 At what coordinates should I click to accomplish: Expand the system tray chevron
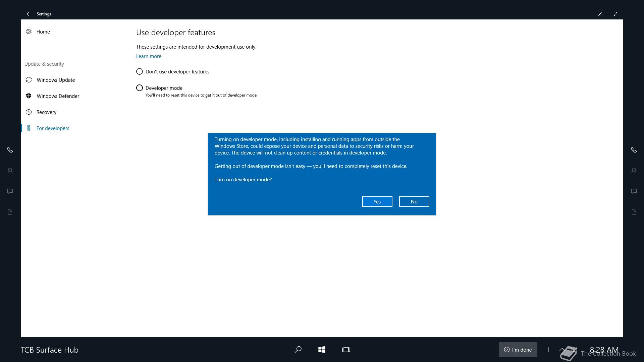562,349
